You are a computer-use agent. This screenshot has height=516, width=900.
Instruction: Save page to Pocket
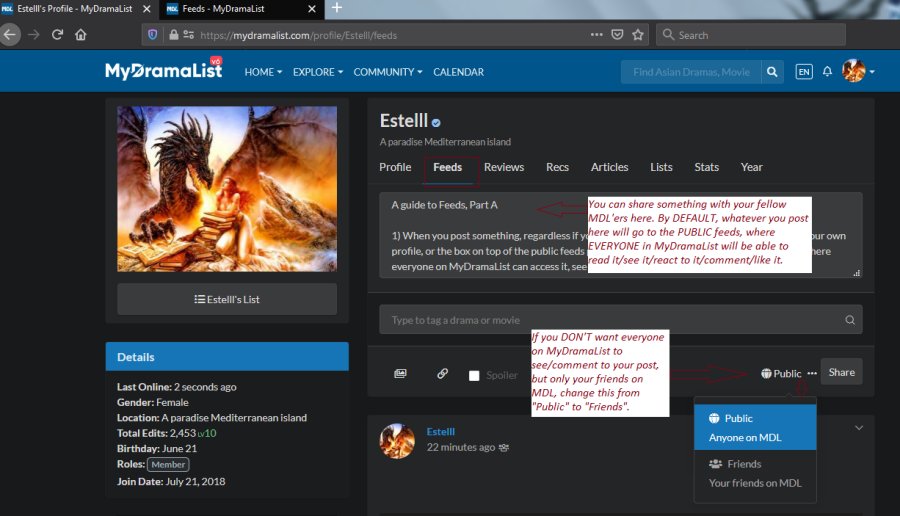(x=617, y=34)
